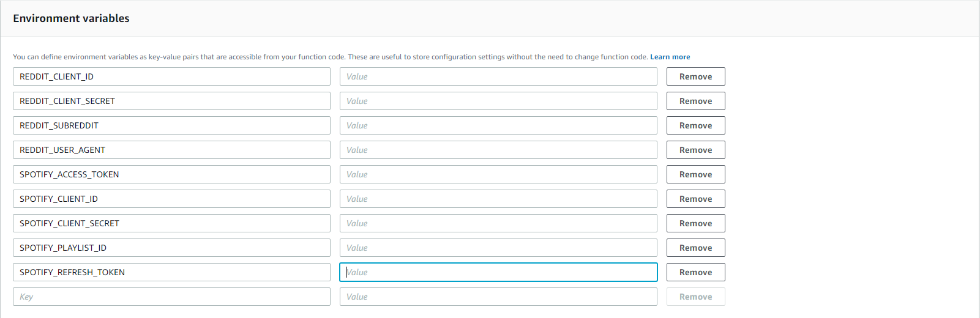Remove the SPOTIFY_ACCESS_TOKEN variable
Screen dimensions: 980x318
pos(695,174)
